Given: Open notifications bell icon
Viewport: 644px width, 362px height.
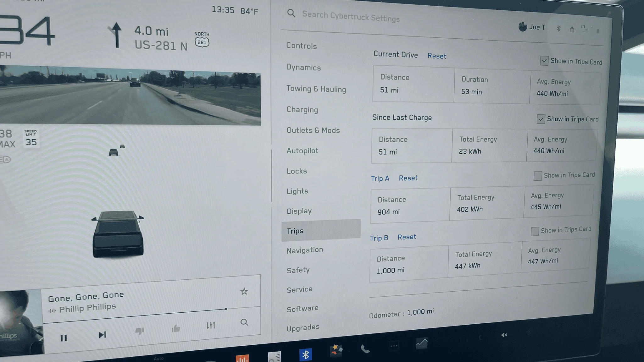Looking at the screenshot, I should tap(598, 31).
